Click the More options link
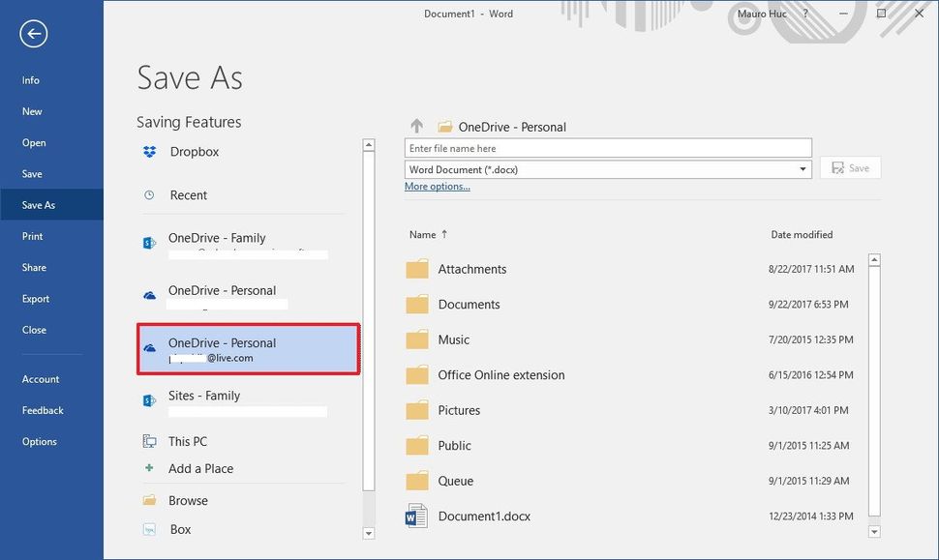The width and height of the screenshot is (939, 560). pos(436,186)
